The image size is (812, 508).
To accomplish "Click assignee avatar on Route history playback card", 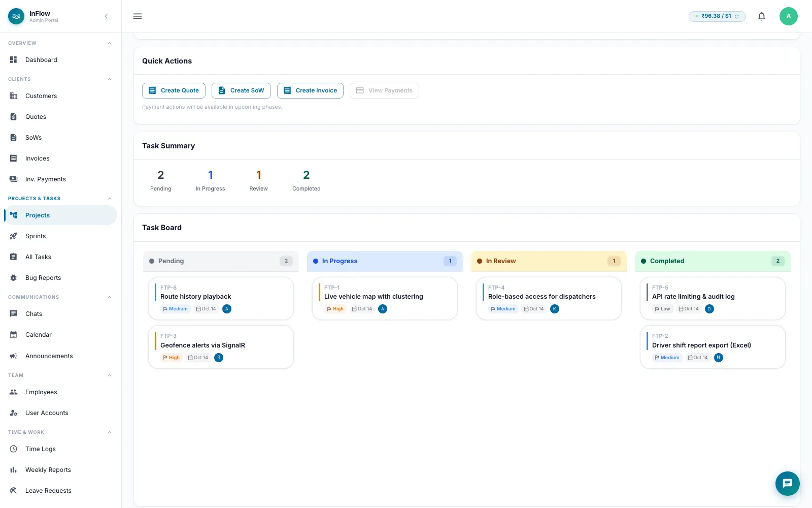I will tap(227, 309).
